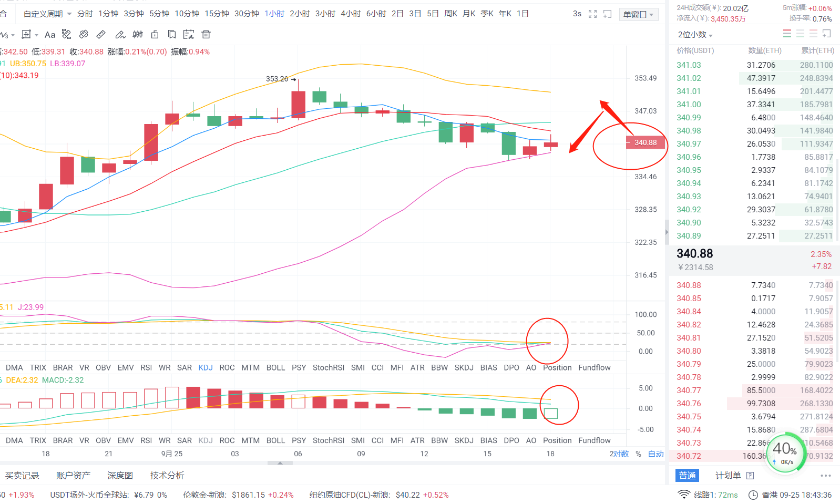This screenshot has height=504, width=840.
Task: Delete drawings with the trash icon
Action: point(206,35)
